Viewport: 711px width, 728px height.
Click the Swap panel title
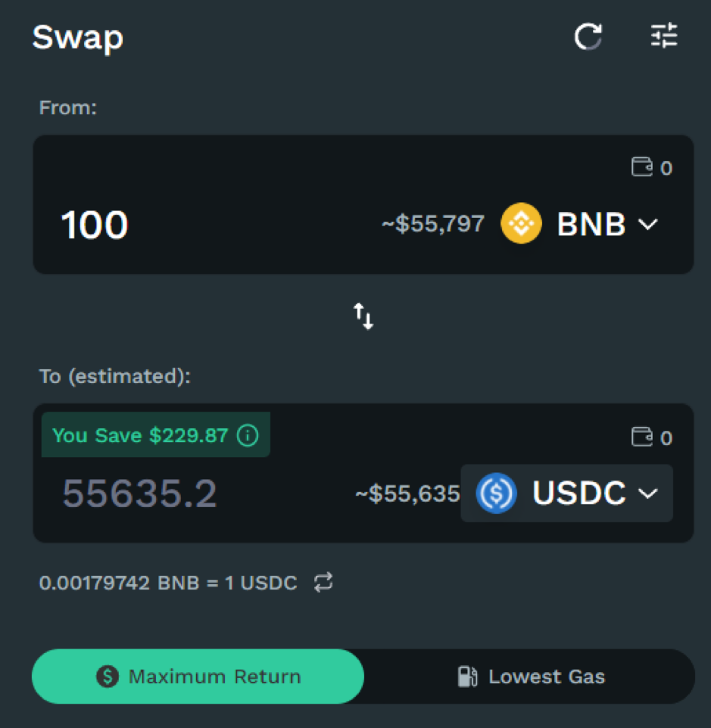77,37
